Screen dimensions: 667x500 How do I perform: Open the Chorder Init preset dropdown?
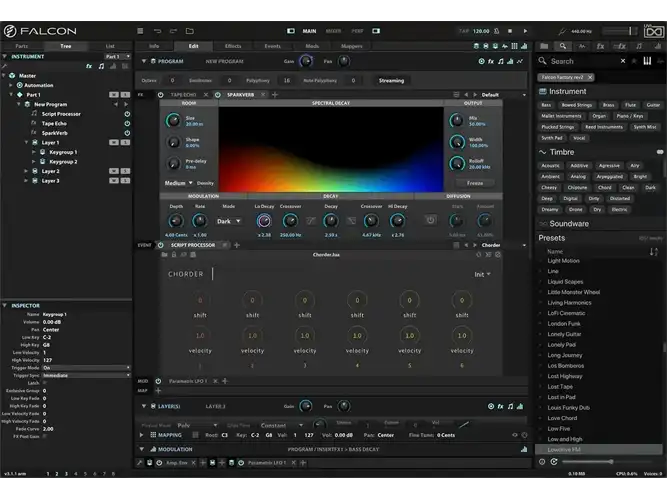(x=482, y=274)
